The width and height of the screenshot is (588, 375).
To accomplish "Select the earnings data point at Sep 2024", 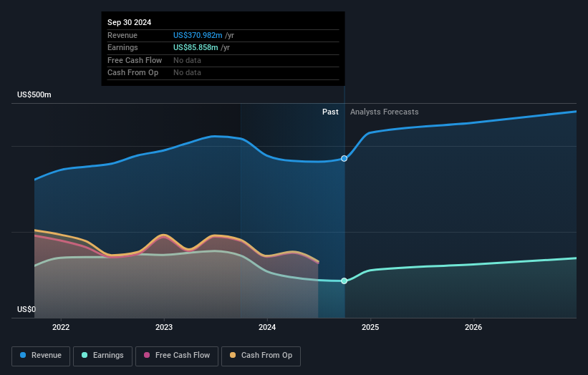I will (x=344, y=281).
